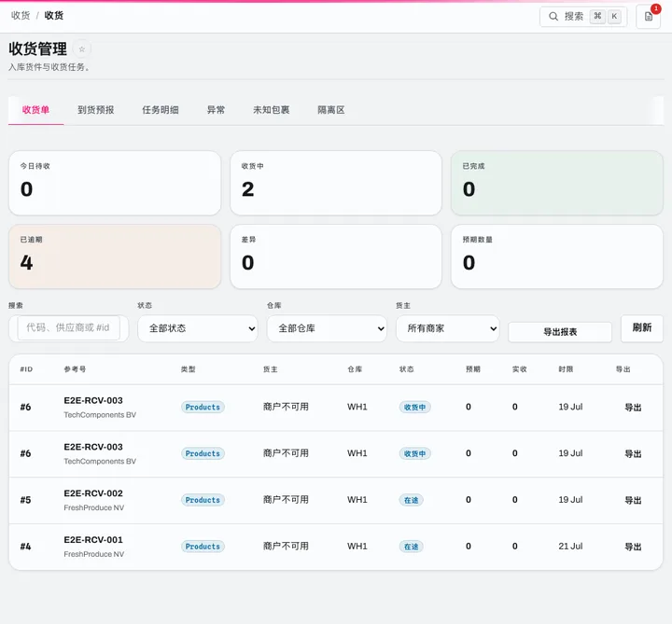Click the 实收 column header
The height and width of the screenshot is (624, 672).
coord(520,369)
